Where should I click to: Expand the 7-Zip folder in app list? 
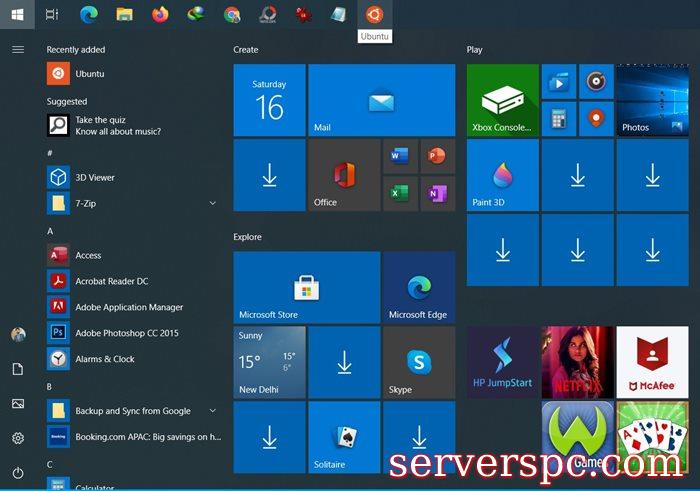click(x=212, y=203)
